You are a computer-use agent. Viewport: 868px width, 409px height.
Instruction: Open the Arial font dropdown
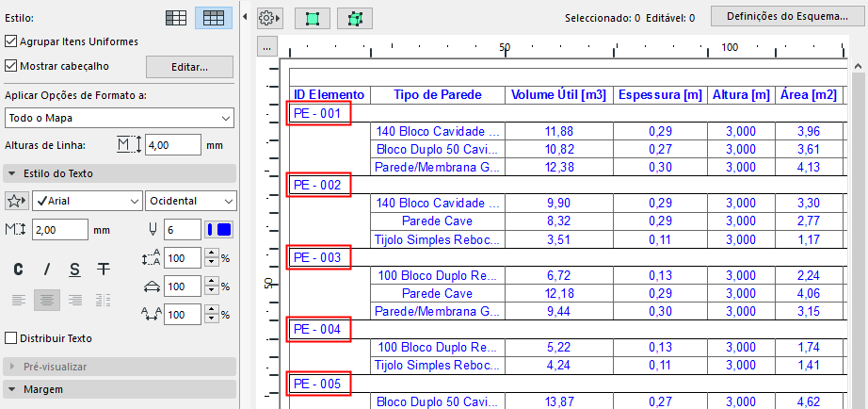87,201
